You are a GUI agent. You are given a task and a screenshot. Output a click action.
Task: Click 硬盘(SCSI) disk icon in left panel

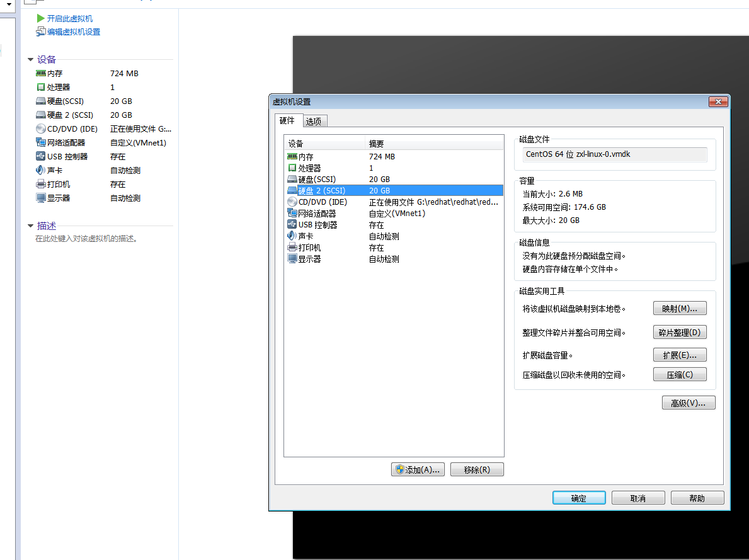point(40,101)
